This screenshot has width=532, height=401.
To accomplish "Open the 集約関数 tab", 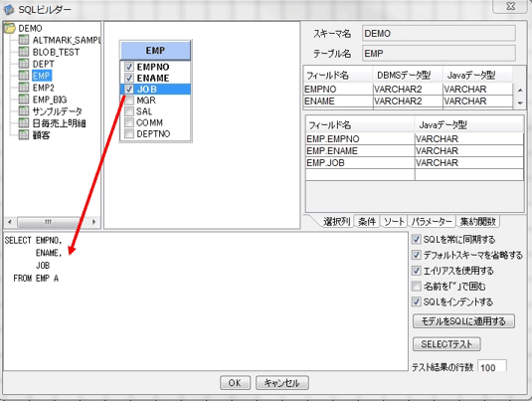I will (x=477, y=222).
